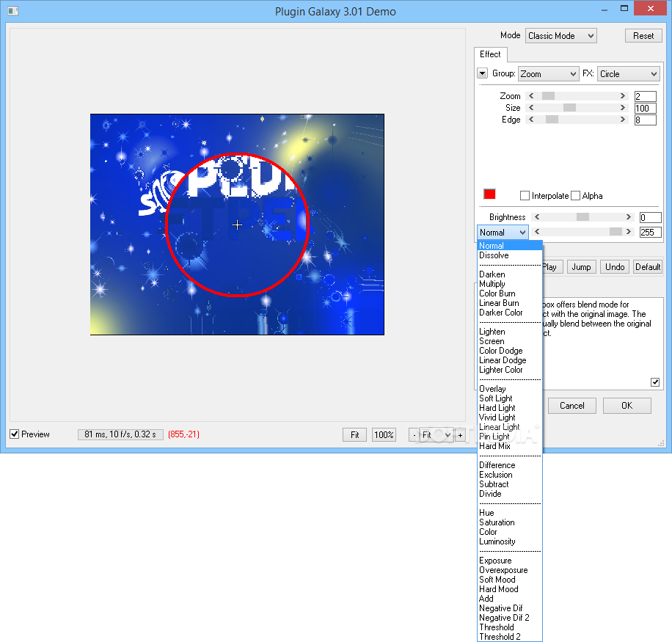Click the window icon in the title bar
The height and width of the screenshot is (642, 672).
click(13, 11)
